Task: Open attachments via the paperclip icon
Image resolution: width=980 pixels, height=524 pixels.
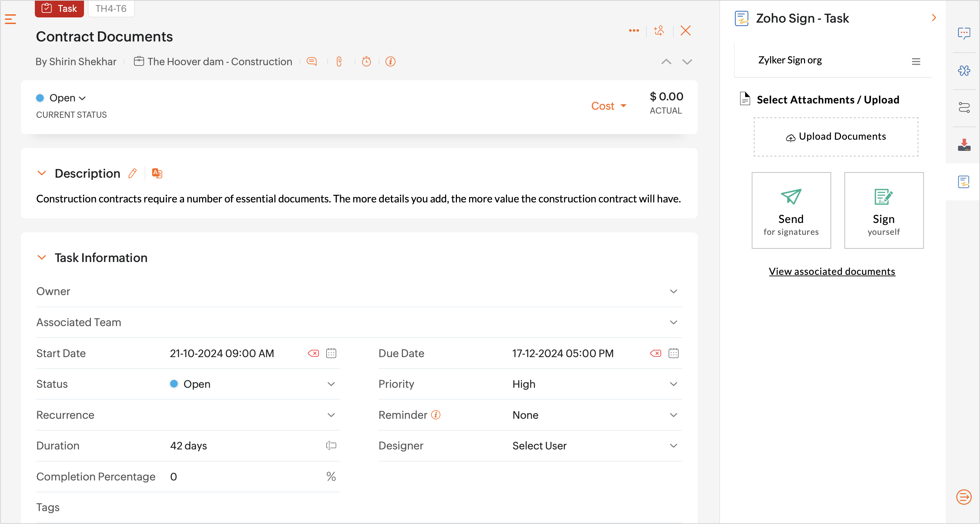Action: click(339, 61)
